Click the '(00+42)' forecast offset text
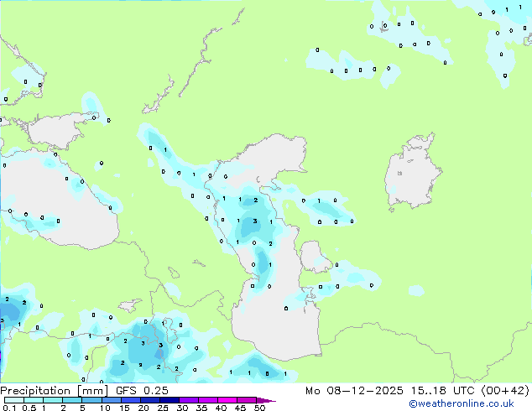The height and width of the screenshot is (411, 532). [x=505, y=391]
